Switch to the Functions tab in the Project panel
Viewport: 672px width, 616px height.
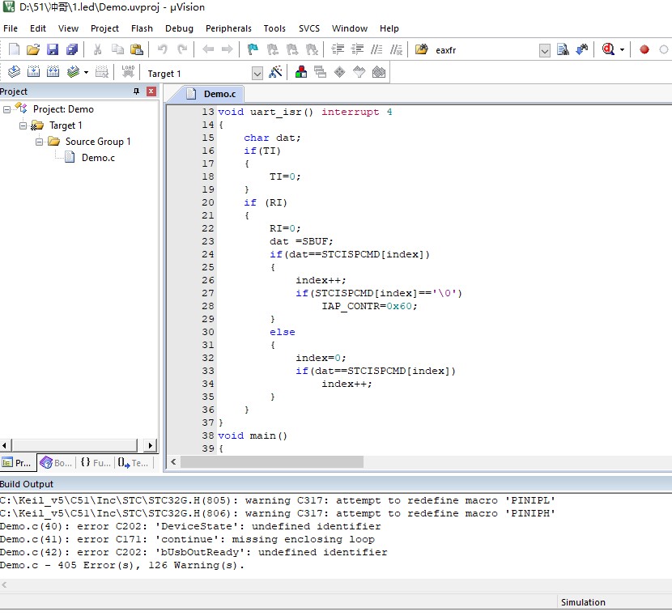pos(96,463)
